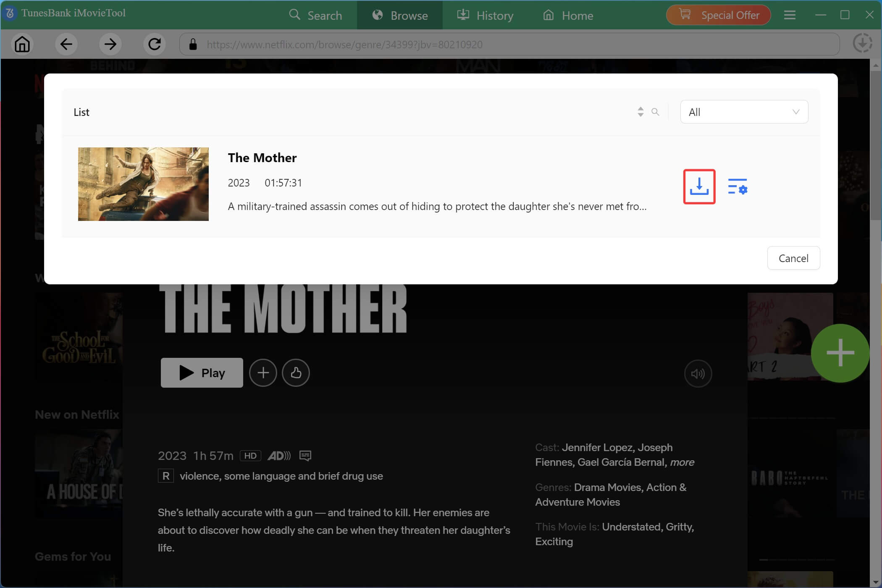Select The Mother movie thumbnail
Screen dimensions: 882x588
pos(143,184)
